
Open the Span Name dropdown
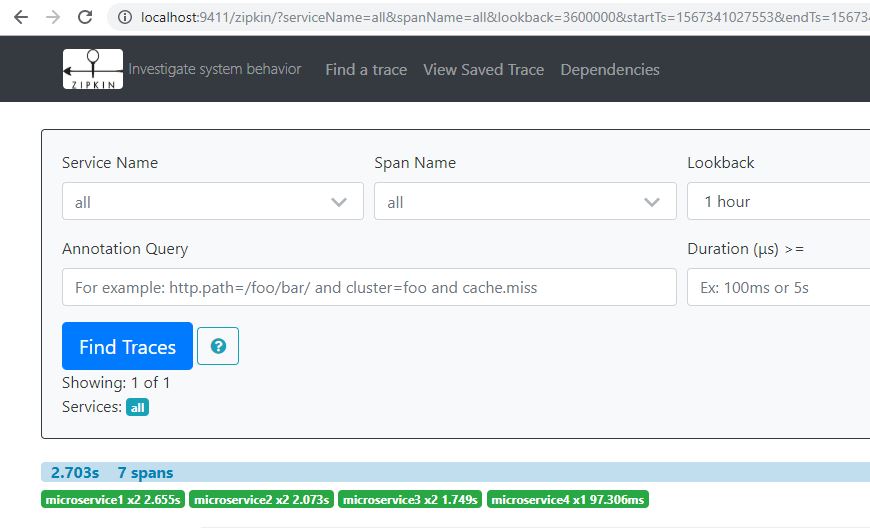point(525,201)
